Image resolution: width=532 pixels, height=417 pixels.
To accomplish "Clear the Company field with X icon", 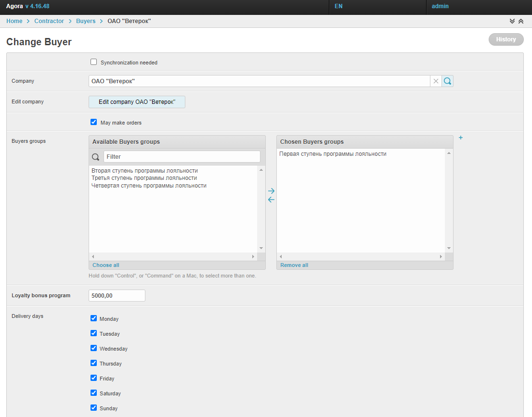I will pos(436,81).
